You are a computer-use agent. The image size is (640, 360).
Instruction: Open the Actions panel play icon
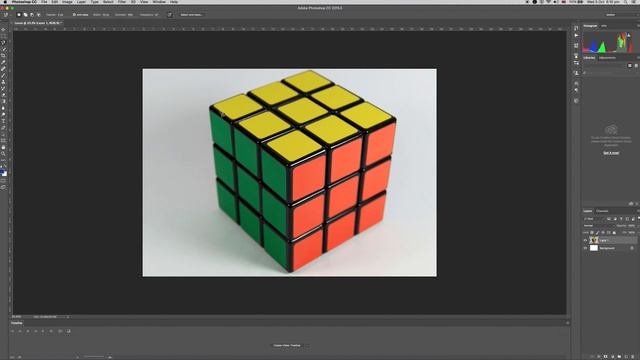[576, 36]
